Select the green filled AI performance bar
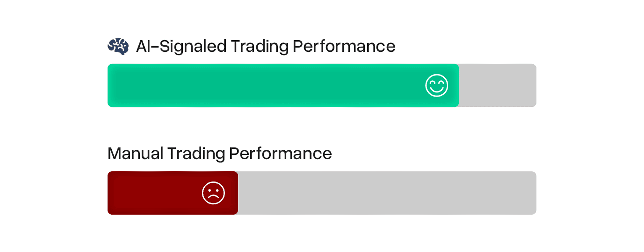644x252 pixels. 283,85
